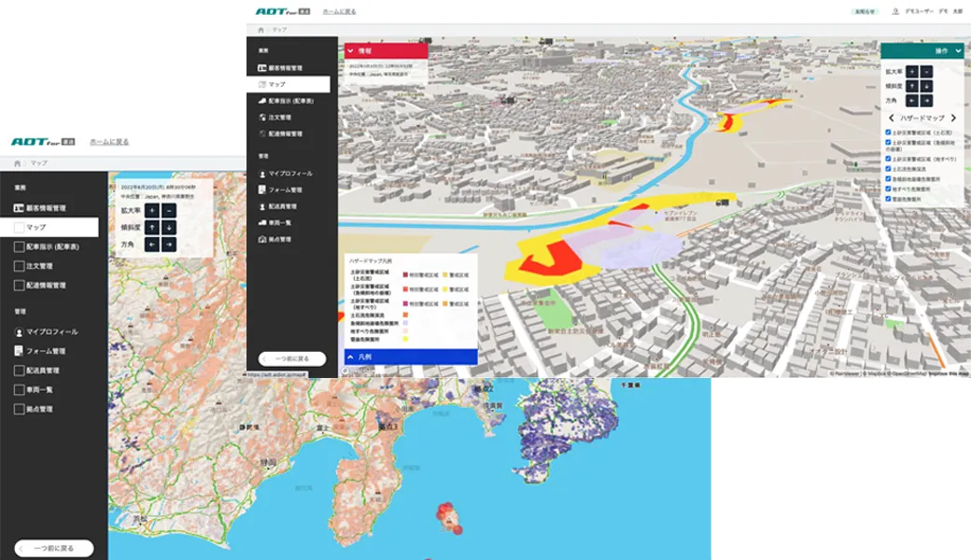Click the 拡大率 minus button in the 2D map window
971x560 pixels.
[168, 210]
